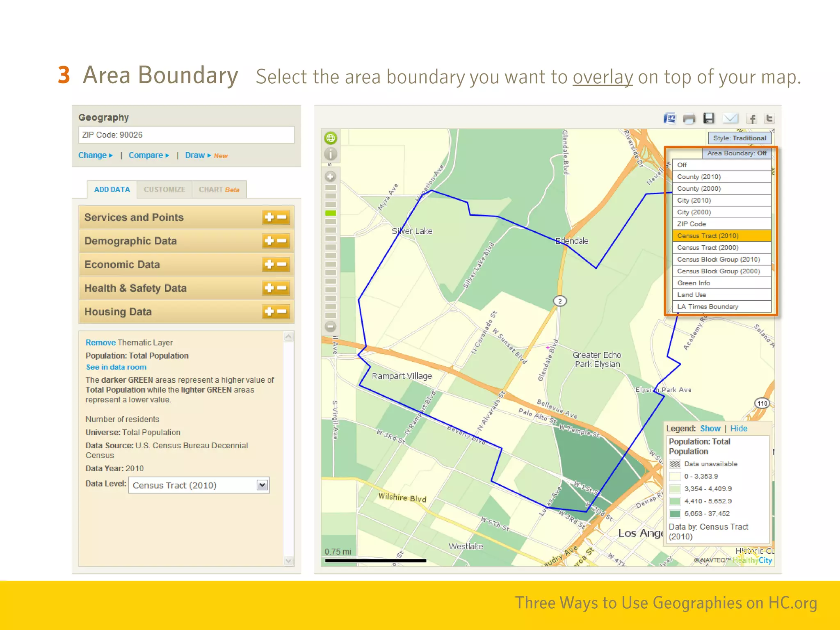Hide the map legend
840x630 pixels.
point(739,429)
